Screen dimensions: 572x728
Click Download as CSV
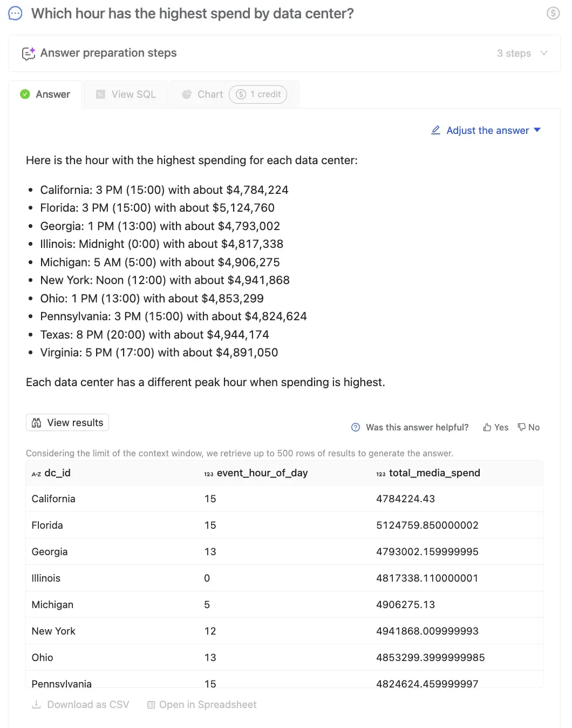[80, 705]
